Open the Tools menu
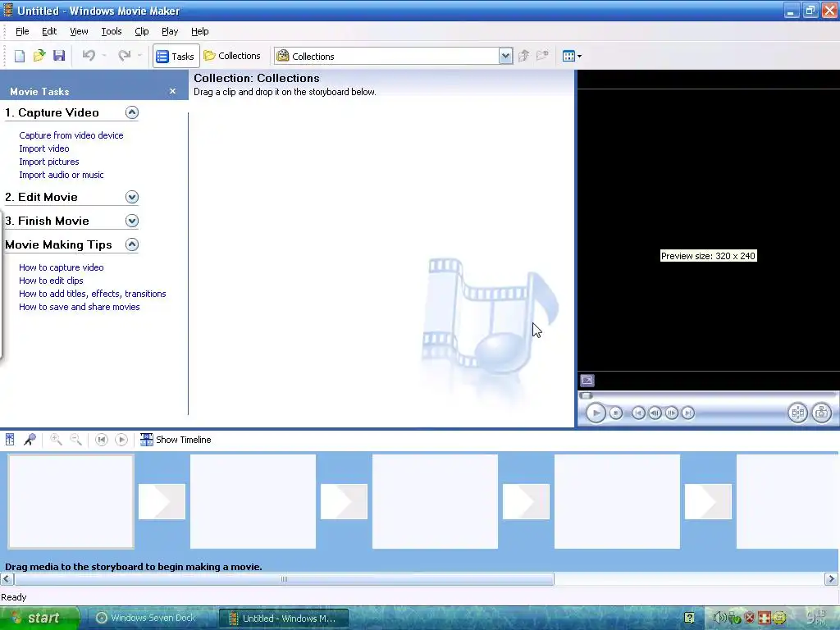 click(x=112, y=31)
